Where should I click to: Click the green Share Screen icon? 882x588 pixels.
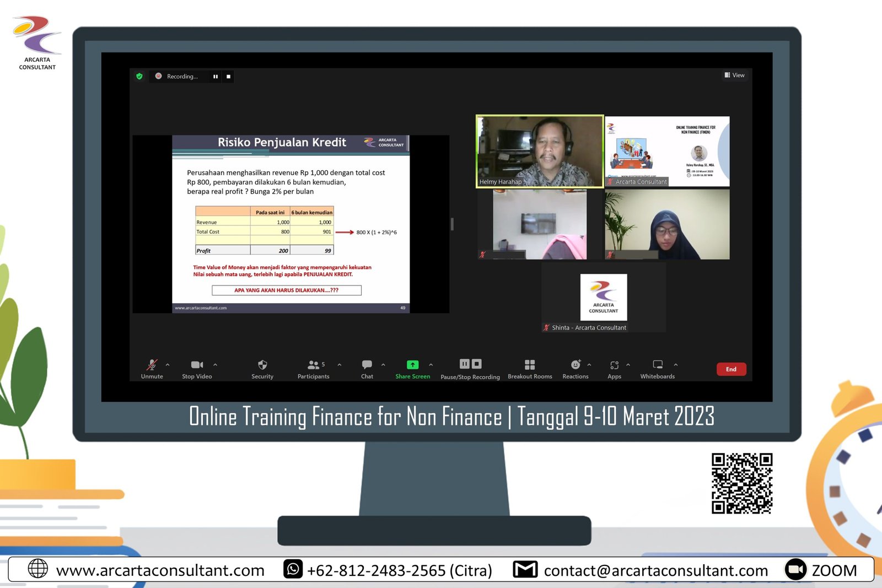412,365
